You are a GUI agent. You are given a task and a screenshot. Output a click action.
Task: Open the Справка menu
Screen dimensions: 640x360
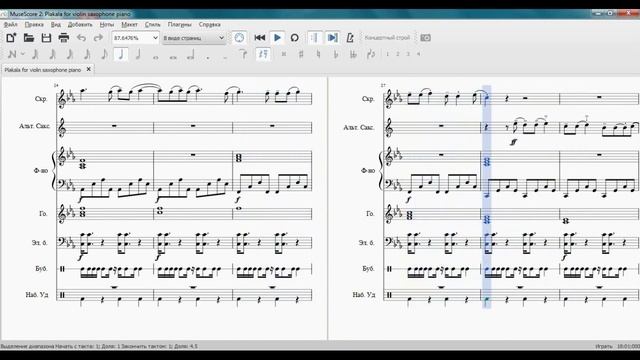pos(209,24)
